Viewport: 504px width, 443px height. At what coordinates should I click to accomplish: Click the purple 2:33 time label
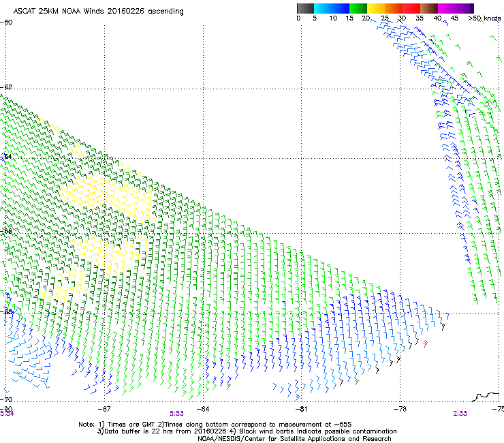click(460, 414)
